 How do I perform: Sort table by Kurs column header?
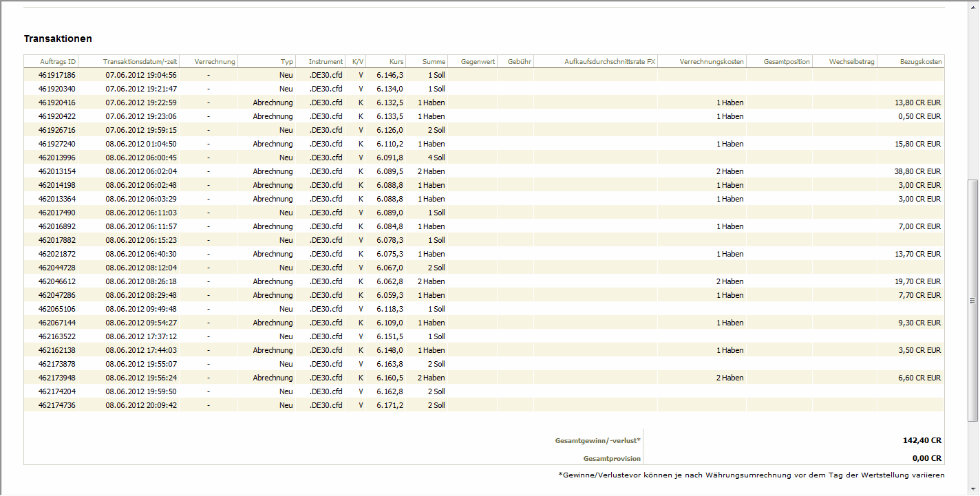click(396, 62)
